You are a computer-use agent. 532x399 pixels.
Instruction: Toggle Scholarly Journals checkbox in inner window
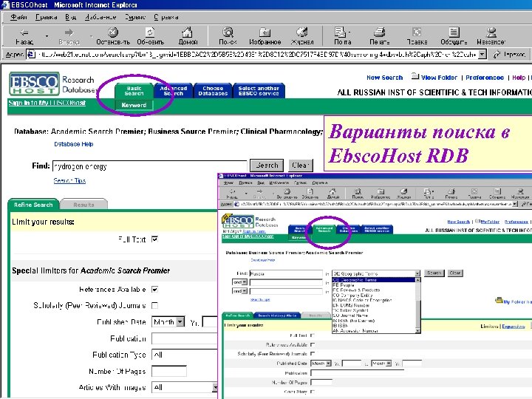pyautogui.click(x=313, y=353)
